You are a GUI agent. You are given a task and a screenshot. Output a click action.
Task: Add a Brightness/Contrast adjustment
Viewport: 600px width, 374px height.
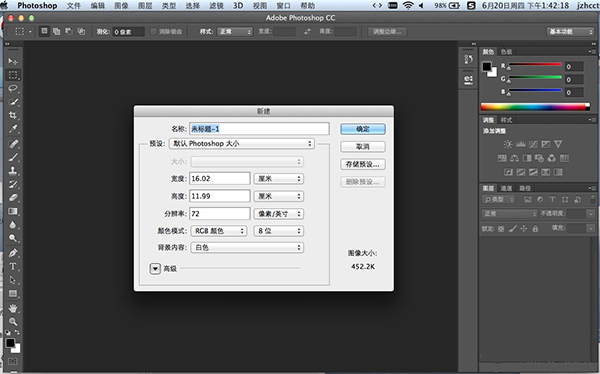(508, 144)
